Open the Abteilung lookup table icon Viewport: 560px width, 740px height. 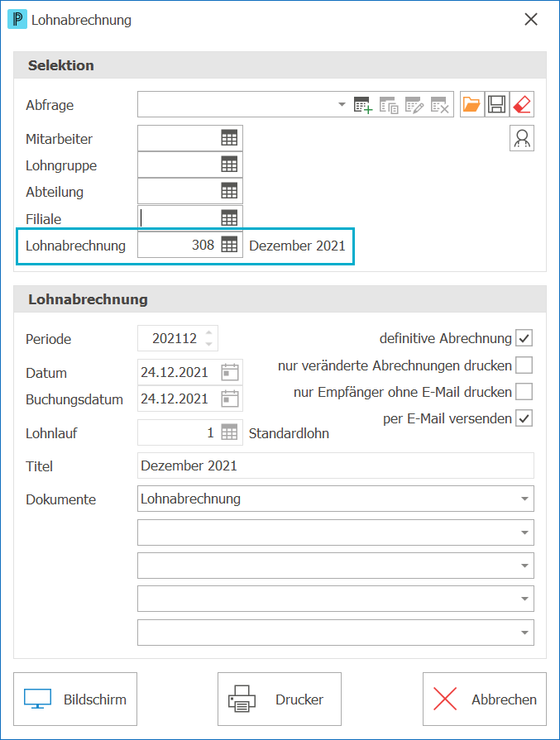point(229,191)
